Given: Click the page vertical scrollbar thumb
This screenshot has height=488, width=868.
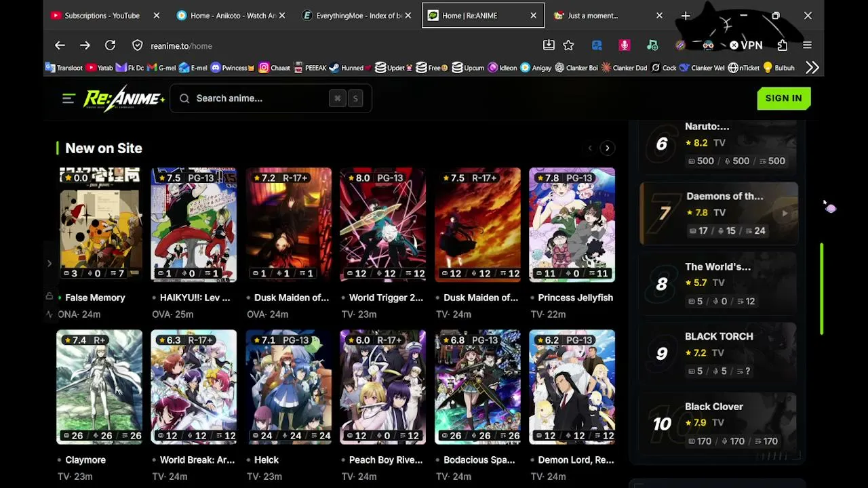Looking at the screenshot, I should pos(821,289).
